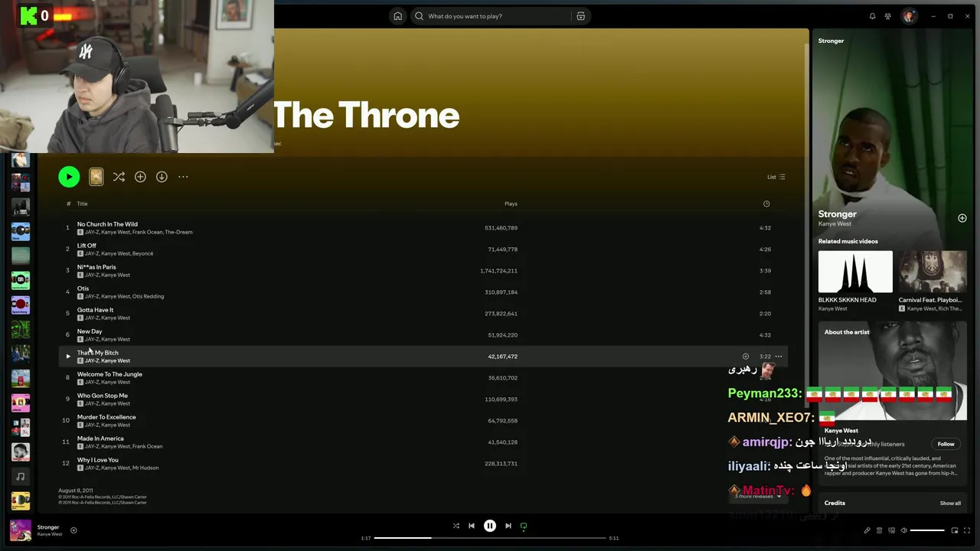This screenshot has width=980, height=551.
Task: Go to the Spotify Home icon
Action: click(397, 16)
